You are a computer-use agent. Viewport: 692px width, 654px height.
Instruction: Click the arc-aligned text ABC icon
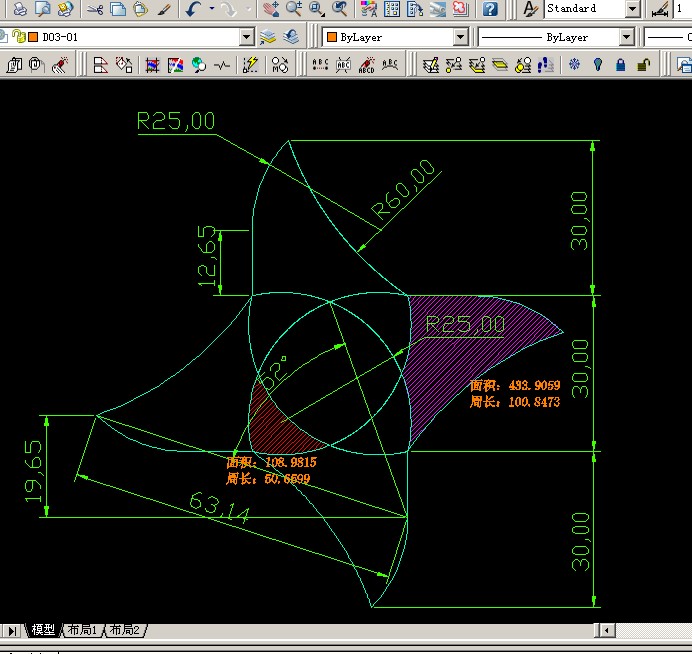[390, 65]
